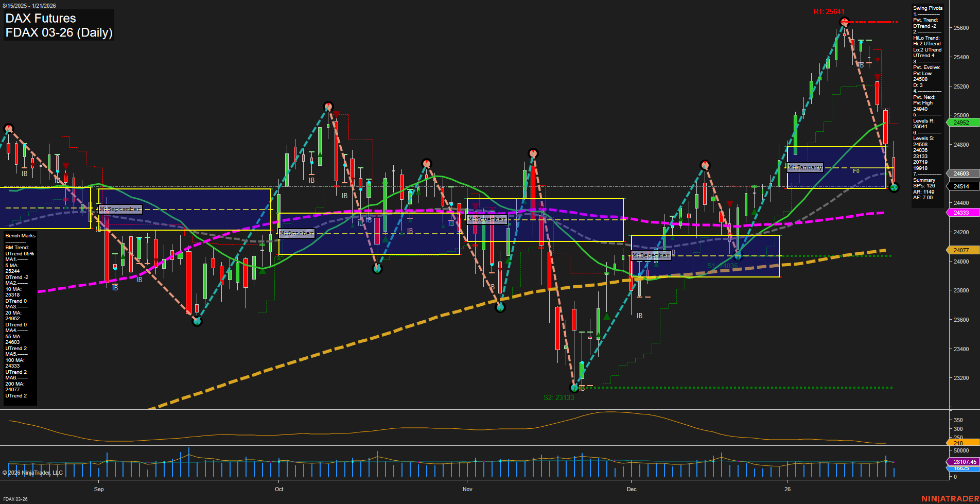Screen dimensions: 980x504
Task: Select the R1: 25641 swing high circle marker
Action: click(x=844, y=21)
